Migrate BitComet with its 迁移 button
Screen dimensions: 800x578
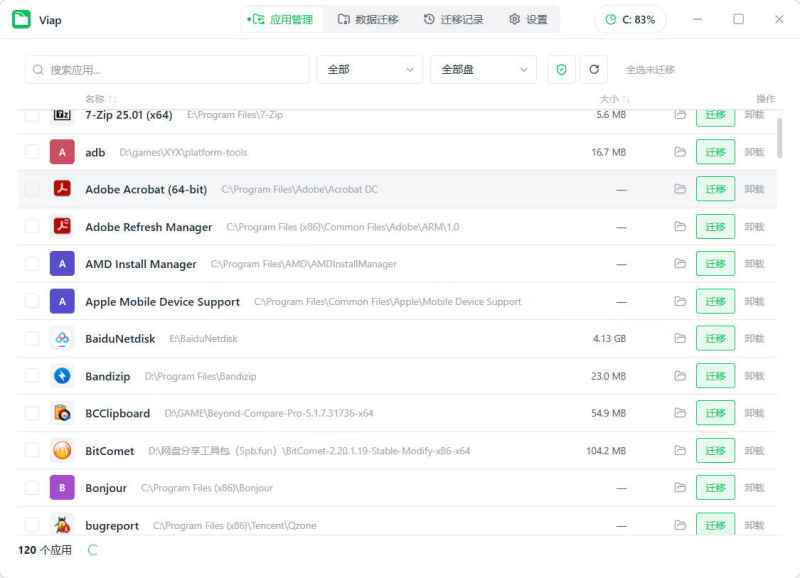[x=715, y=450]
